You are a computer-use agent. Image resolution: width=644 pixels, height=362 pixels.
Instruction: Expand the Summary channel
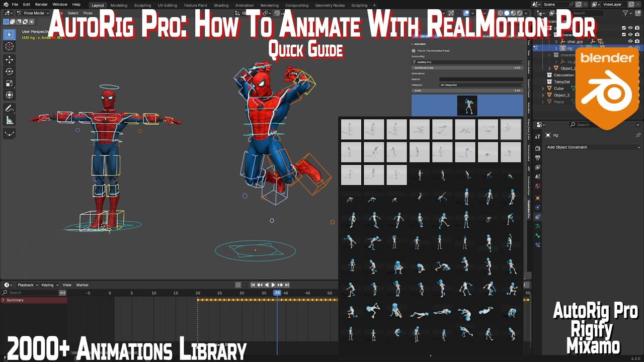[x=4, y=300]
